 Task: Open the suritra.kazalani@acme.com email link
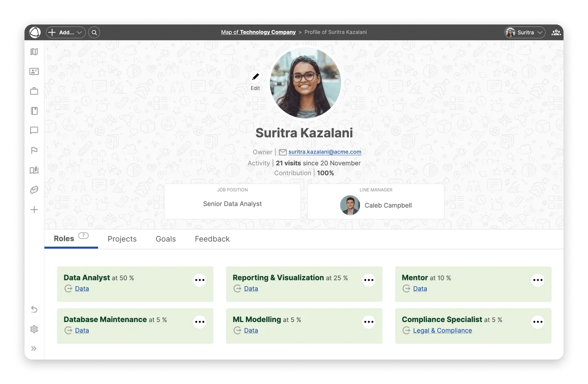325,152
